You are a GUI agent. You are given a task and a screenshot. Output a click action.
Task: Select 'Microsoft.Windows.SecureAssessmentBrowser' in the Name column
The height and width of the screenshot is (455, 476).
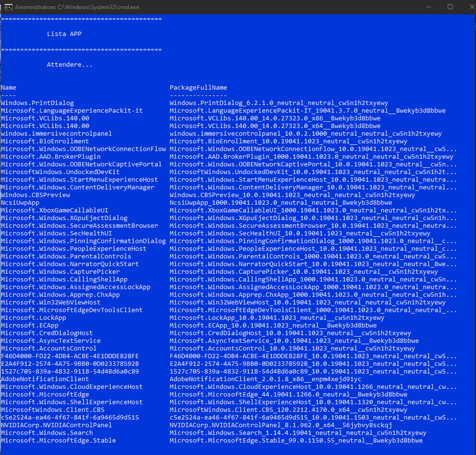80,226
